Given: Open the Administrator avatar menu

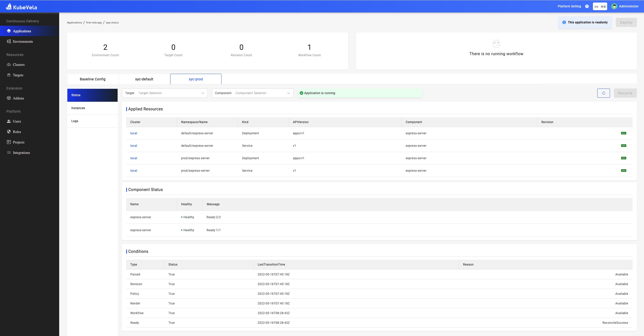Looking at the screenshot, I should point(614,6).
